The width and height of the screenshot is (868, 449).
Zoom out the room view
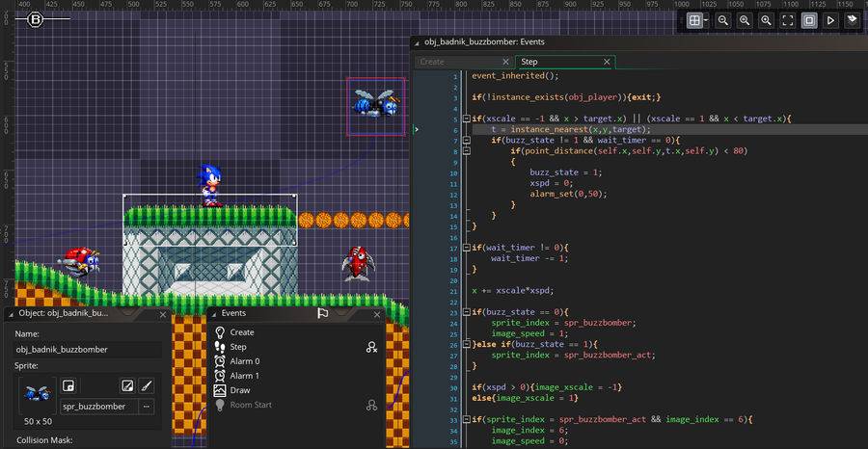pos(722,21)
